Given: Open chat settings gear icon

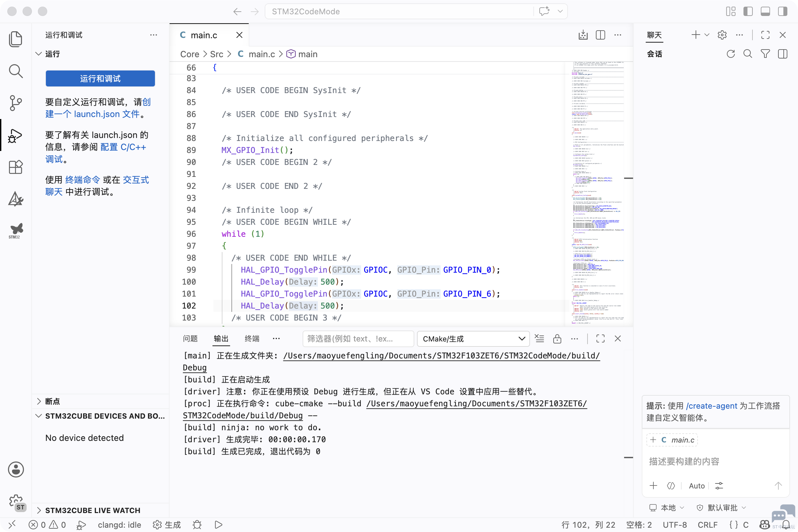Looking at the screenshot, I should pyautogui.click(x=722, y=35).
